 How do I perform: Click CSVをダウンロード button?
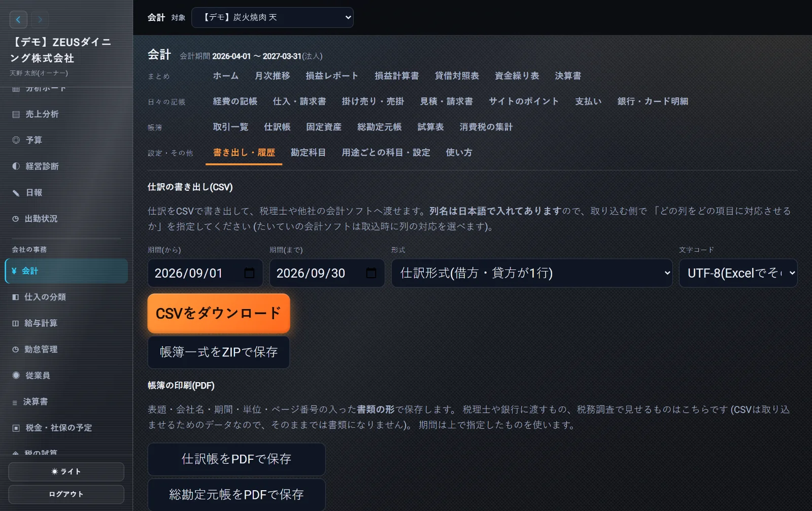pyautogui.click(x=219, y=313)
